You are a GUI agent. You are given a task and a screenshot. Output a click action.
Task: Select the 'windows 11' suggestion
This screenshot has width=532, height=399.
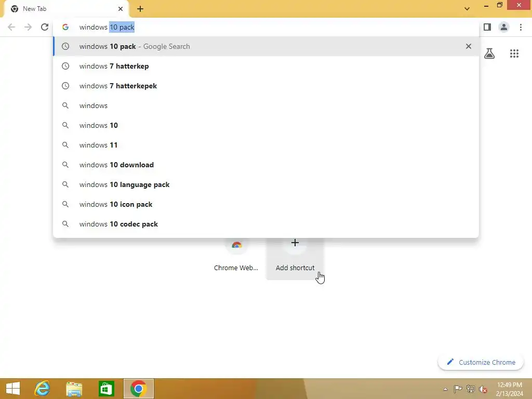point(266,145)
